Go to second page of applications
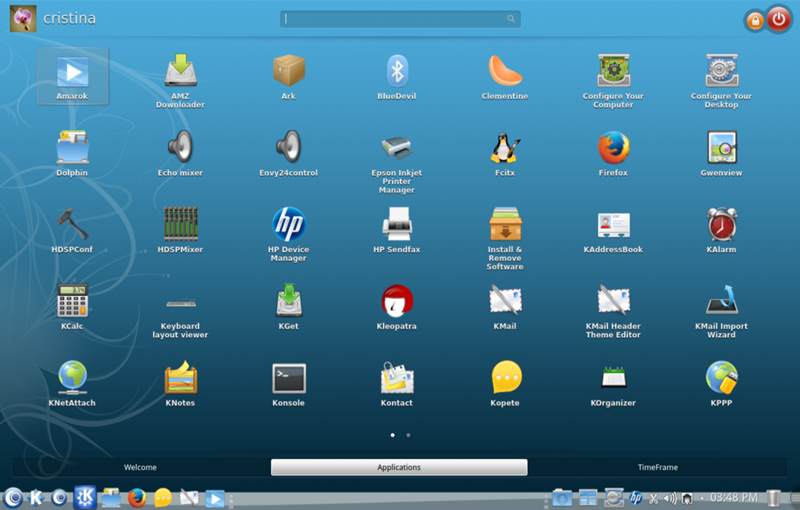800x510 pixels. click(x=408, y=435)
